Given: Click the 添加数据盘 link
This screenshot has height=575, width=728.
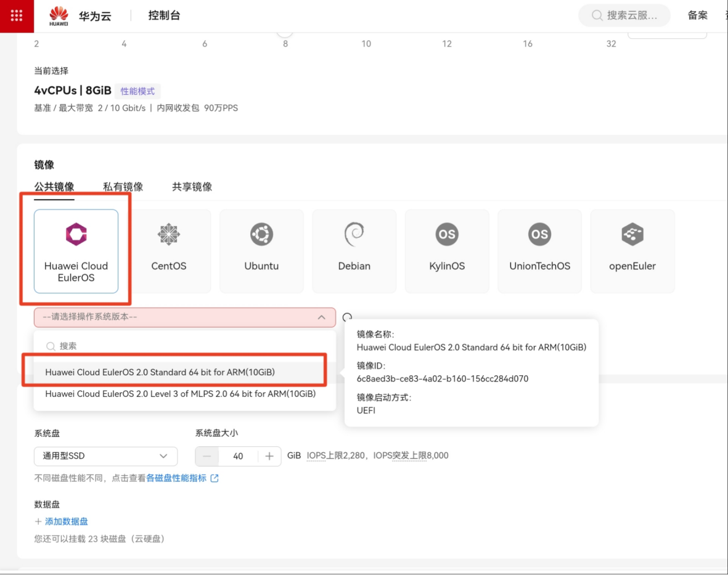Looking at the screenshot, I should pos(67,521).
